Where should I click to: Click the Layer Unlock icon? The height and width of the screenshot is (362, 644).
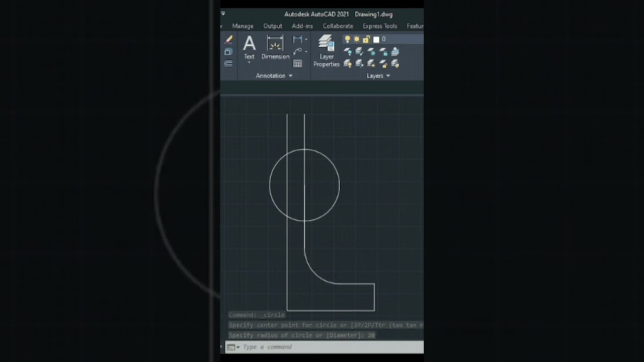pyautogui.click(x=383, y=63)
